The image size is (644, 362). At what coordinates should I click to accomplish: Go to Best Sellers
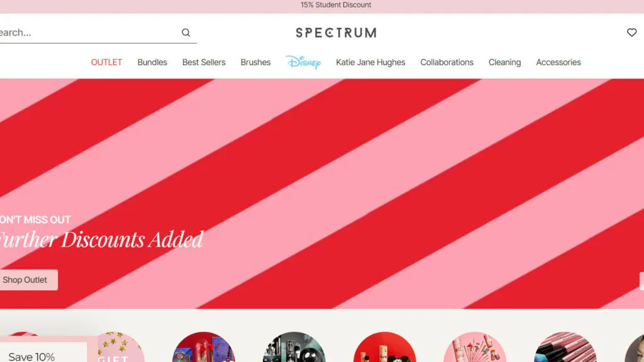pos(204,62)
